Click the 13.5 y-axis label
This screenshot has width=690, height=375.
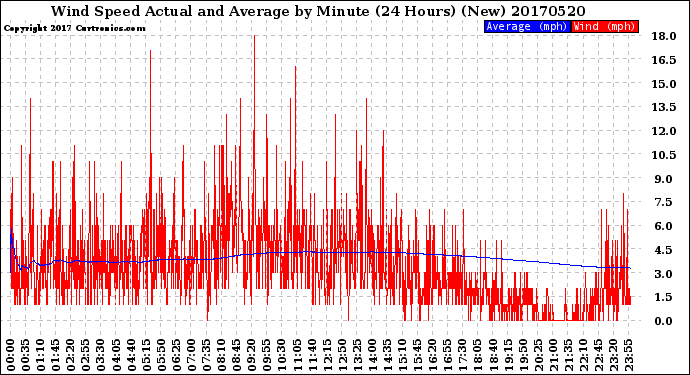pos(664,107)
